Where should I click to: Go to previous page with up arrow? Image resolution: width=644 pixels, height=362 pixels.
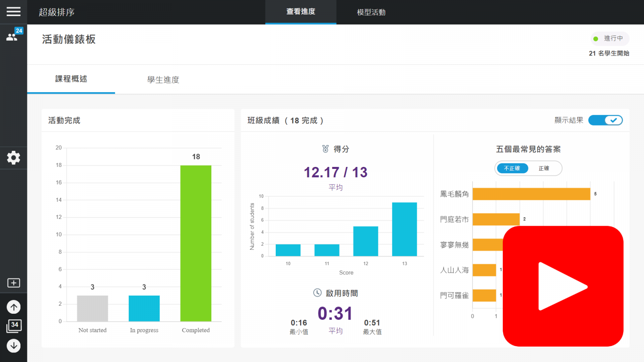tap(14, 307)
